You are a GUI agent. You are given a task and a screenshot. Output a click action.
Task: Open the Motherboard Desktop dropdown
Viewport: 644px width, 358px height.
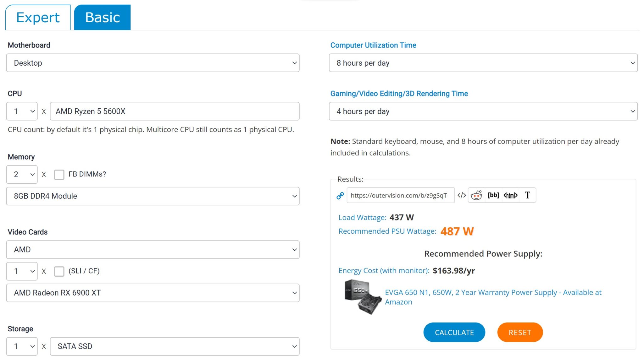click(153, 63)
